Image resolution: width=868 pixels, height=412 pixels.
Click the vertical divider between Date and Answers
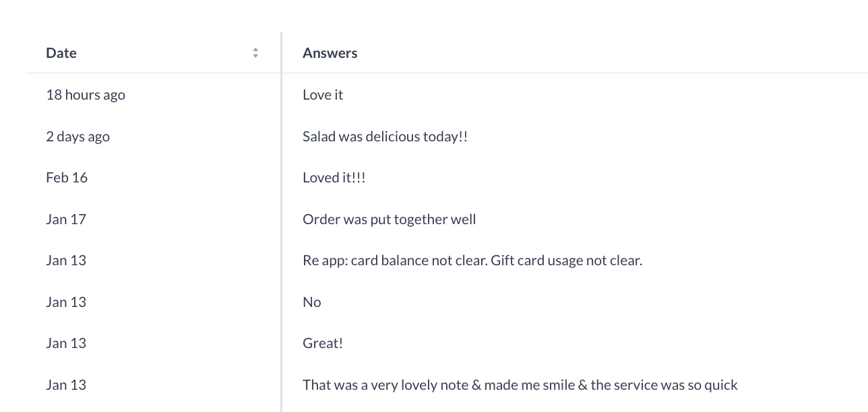click(x=282, y=222)
